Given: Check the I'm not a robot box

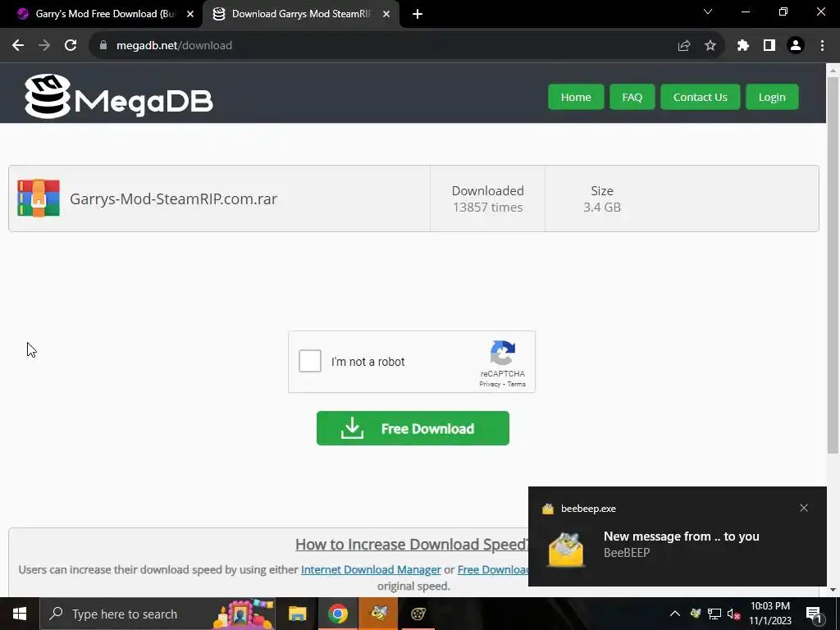Looking at the screenshot, I should [310, 361].
